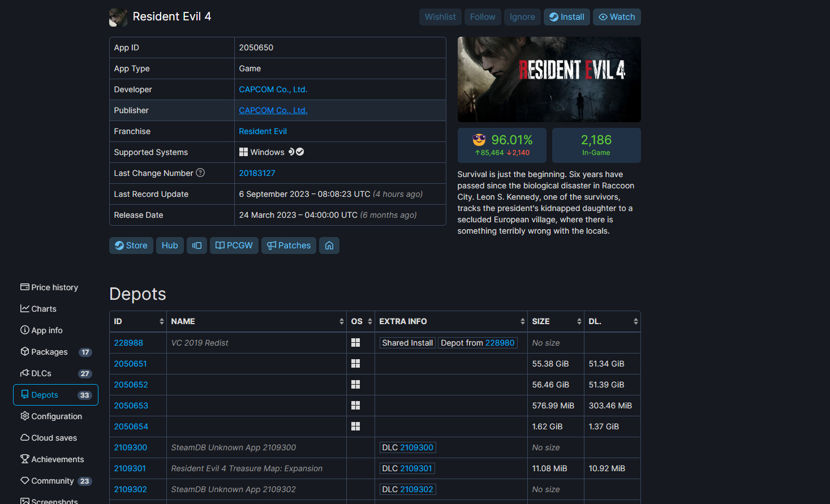This screenshot has width=830, height=504.
Task: Click the help icon beside Last Change Number
Action: coord(200,173)
